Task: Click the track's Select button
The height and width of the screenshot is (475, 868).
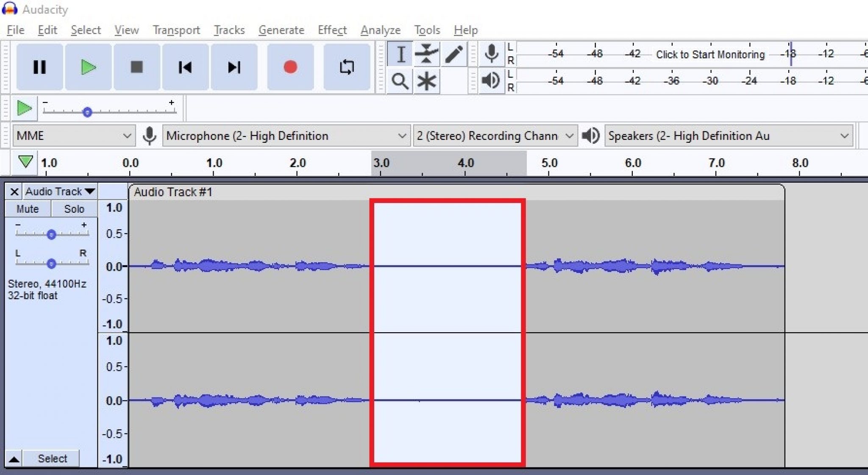Action: [x=53, y=458]
